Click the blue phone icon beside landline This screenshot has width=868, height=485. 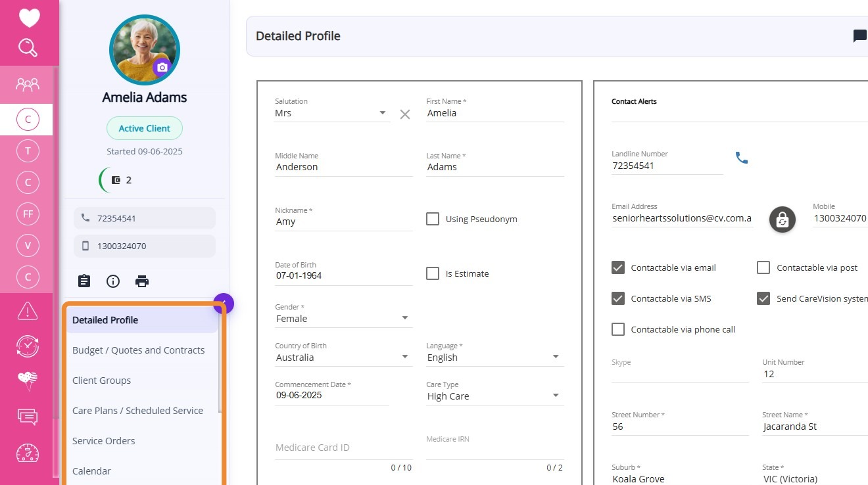tap(742, 158)
